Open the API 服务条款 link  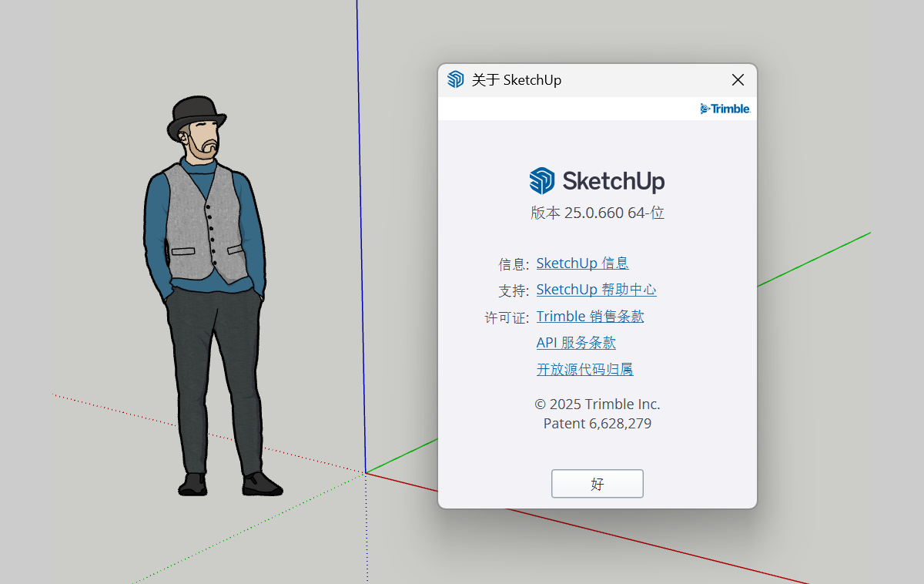point(576,343)
